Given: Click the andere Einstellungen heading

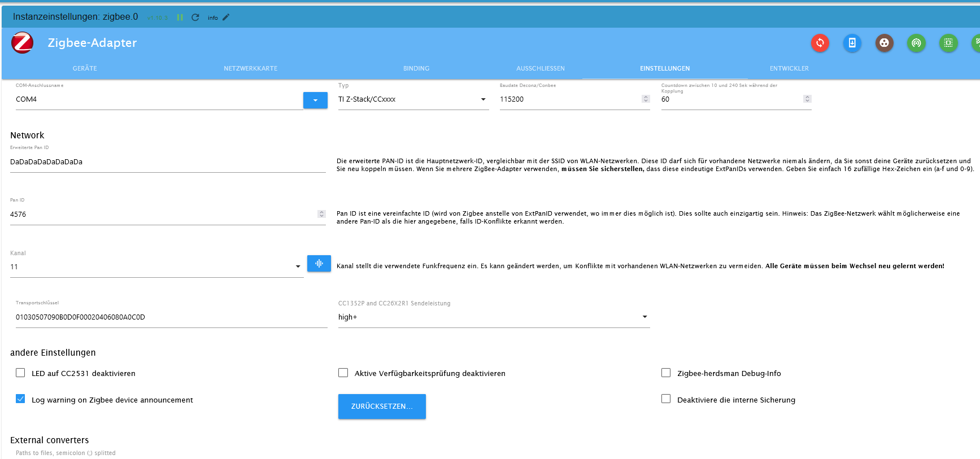Looking at the screenshot, I should coord(53,353).
